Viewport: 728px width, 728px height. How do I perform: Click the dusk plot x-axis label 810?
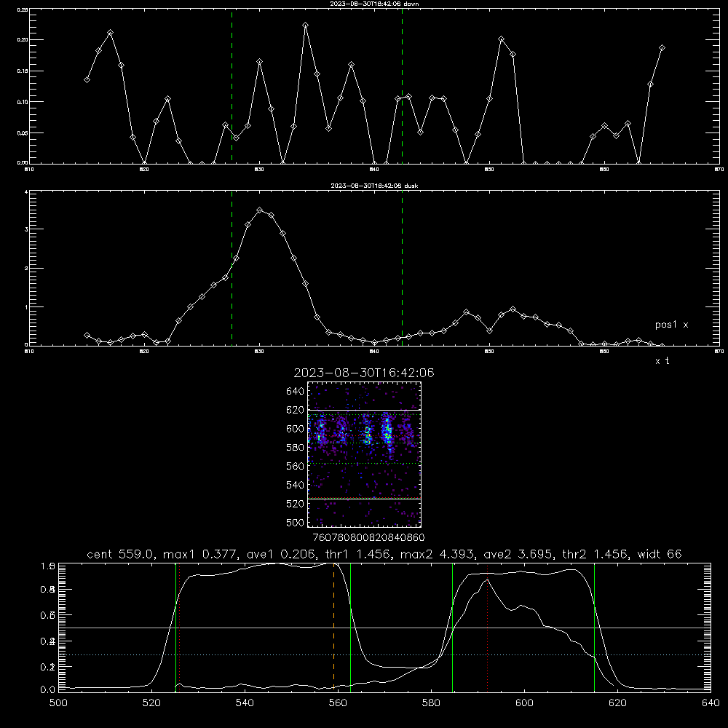coord(29,352)
